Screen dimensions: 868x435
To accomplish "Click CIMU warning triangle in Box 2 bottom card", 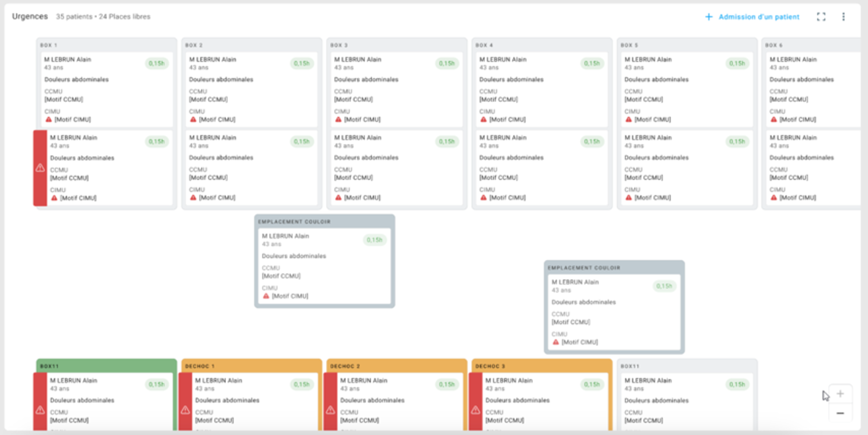I will pos(194,198).
